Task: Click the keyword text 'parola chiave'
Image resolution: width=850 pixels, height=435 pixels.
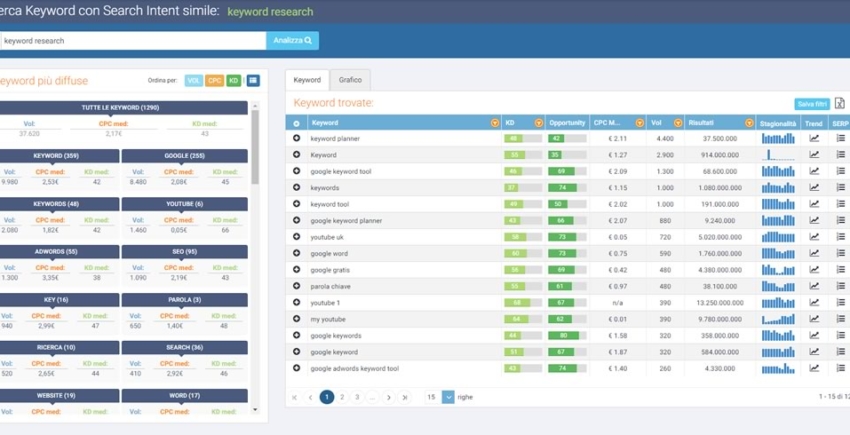Action: click(330, 286)
